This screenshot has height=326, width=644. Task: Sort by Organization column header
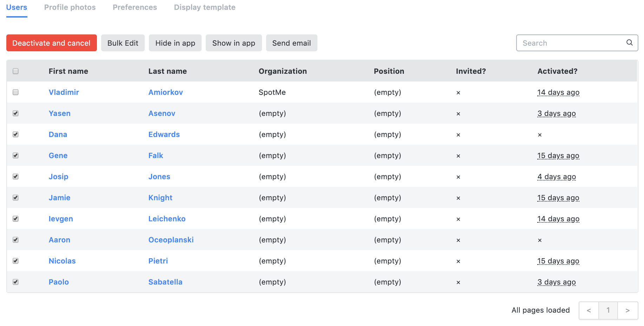click(283, 71)
